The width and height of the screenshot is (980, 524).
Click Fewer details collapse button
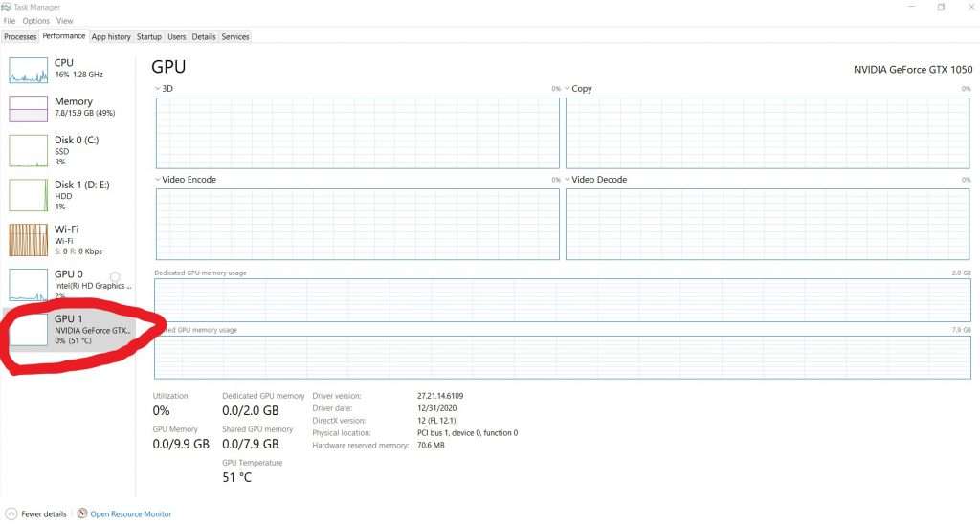36,514
